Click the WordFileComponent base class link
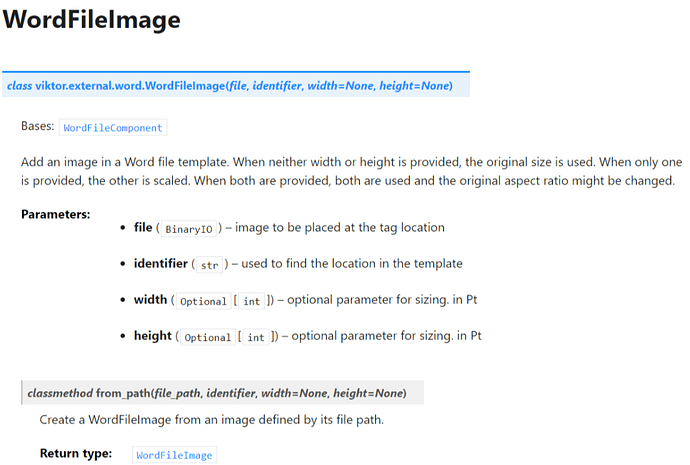 tap(113, 128)
